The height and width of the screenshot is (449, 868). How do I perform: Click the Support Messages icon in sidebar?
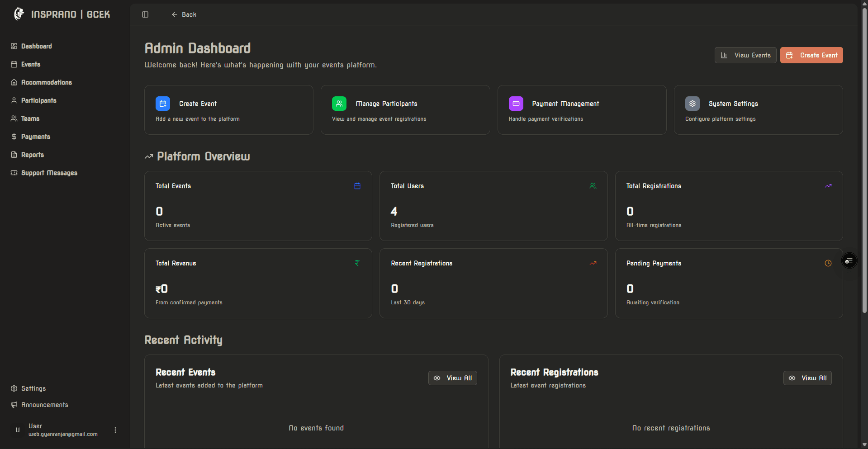coord(14,173)
